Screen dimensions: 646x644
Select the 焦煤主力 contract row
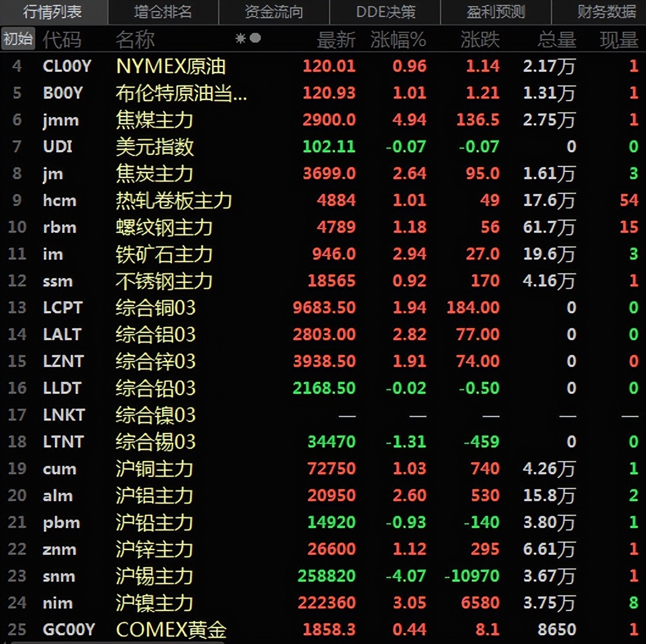[x=152, y=120]
